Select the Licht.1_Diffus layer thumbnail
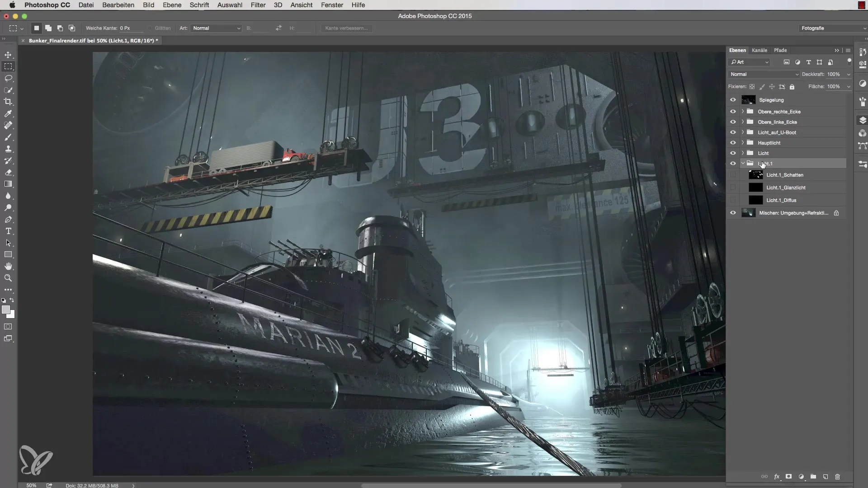Image resolution: width=868 pixels, height=488 pixels. pyautogui.click(x=755, y=200)
